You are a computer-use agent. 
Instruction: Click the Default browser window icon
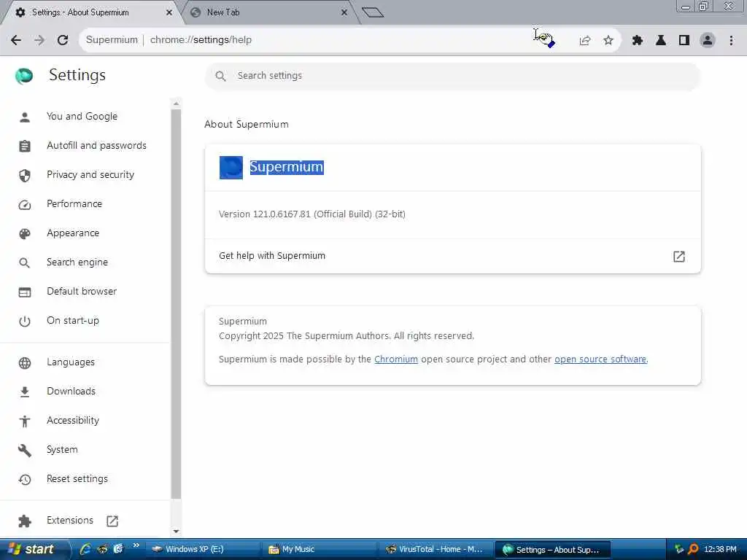[25, 292]
